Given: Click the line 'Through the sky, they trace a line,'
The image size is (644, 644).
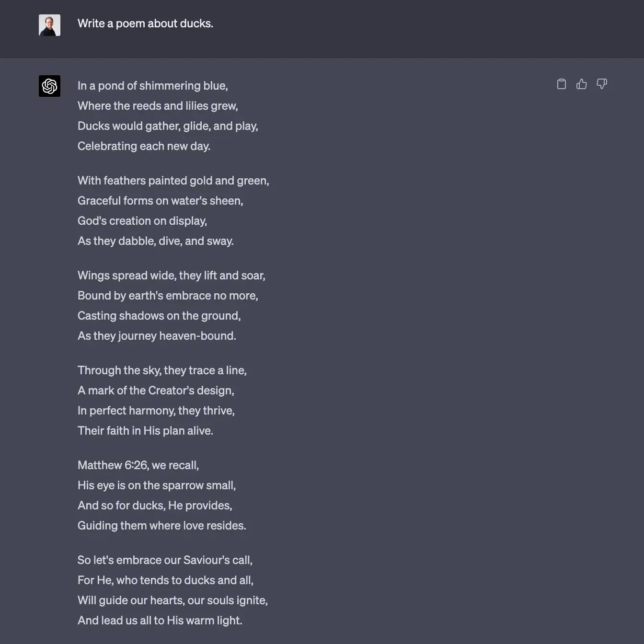Looking at the screenshot, I should click(162, 370).
